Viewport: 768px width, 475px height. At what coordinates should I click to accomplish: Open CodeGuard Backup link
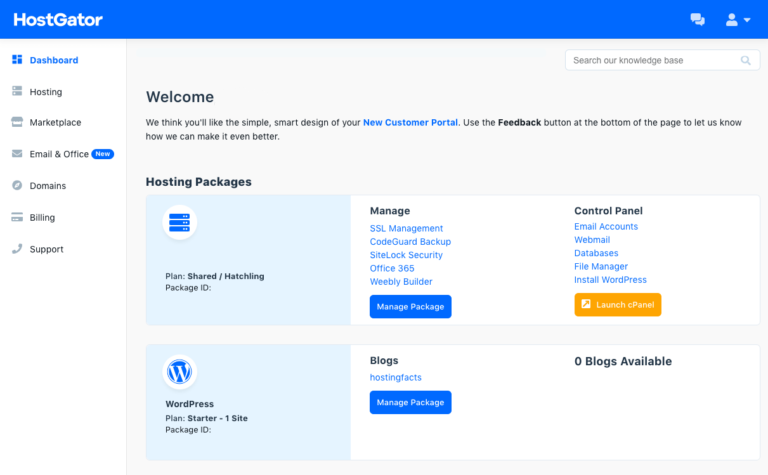pyautogui.click(x=410, y=241)
